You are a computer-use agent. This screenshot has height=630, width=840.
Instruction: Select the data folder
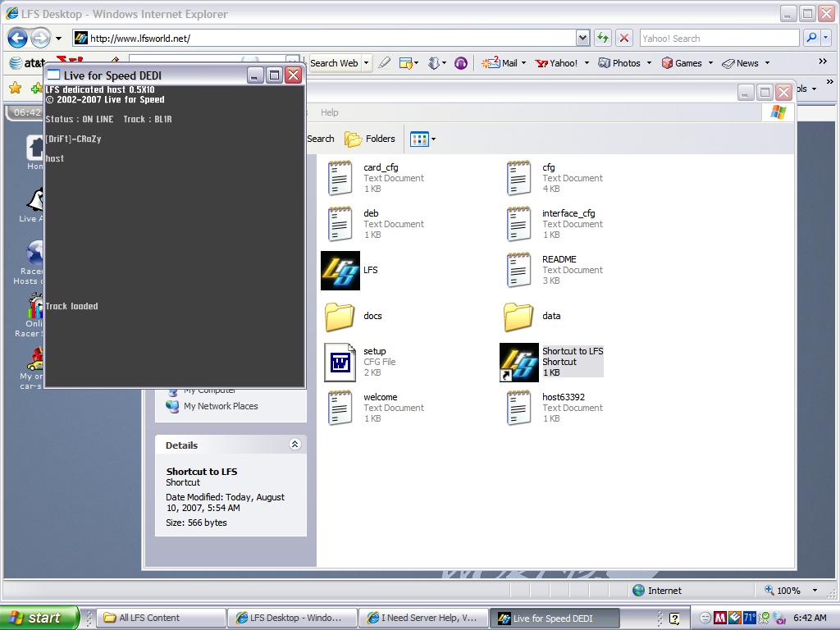tap(532, 316)
